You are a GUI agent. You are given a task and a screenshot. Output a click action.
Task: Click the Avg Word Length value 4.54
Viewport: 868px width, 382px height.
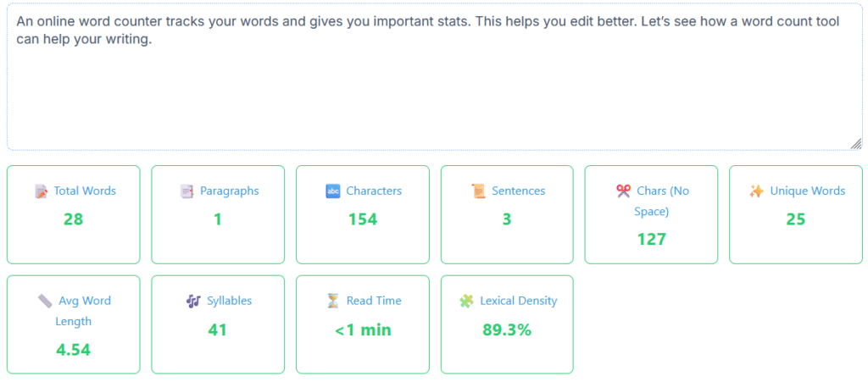[73, 350]
